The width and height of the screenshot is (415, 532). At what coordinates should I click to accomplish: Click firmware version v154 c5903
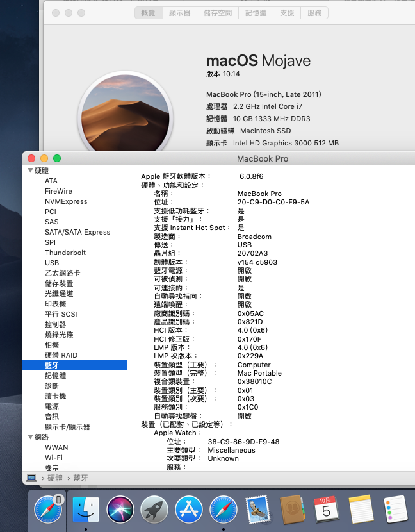pos(257,262)
